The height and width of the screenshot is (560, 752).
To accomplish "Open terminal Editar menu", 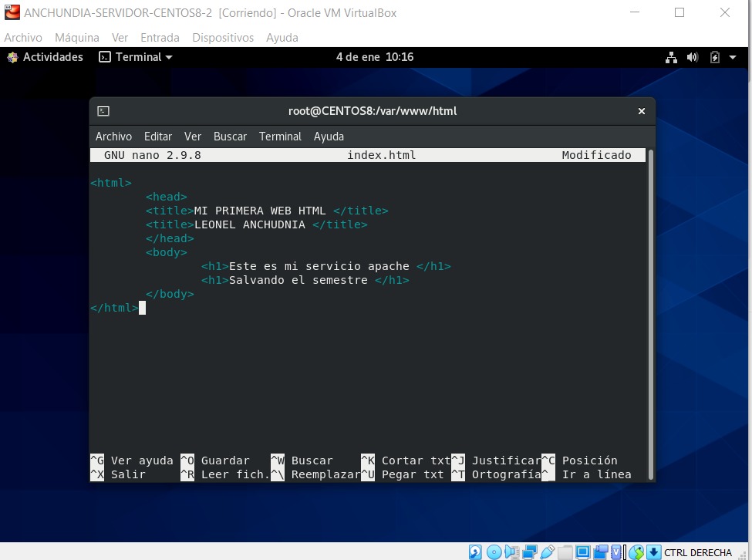I will pos(158,137).
